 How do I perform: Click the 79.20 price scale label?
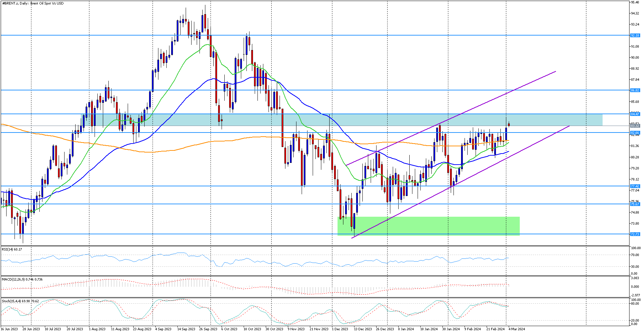635,168
